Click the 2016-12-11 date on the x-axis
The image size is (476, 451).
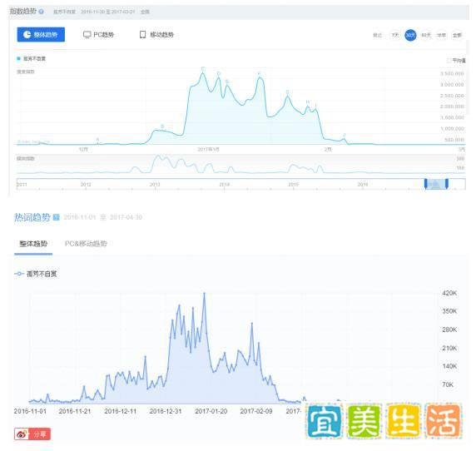(x=120, y=411)
